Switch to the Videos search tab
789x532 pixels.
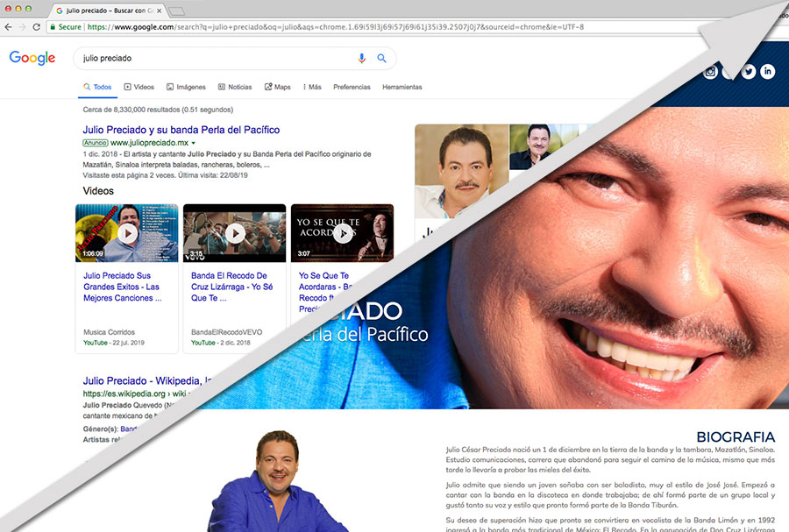[x=139, y=87]
